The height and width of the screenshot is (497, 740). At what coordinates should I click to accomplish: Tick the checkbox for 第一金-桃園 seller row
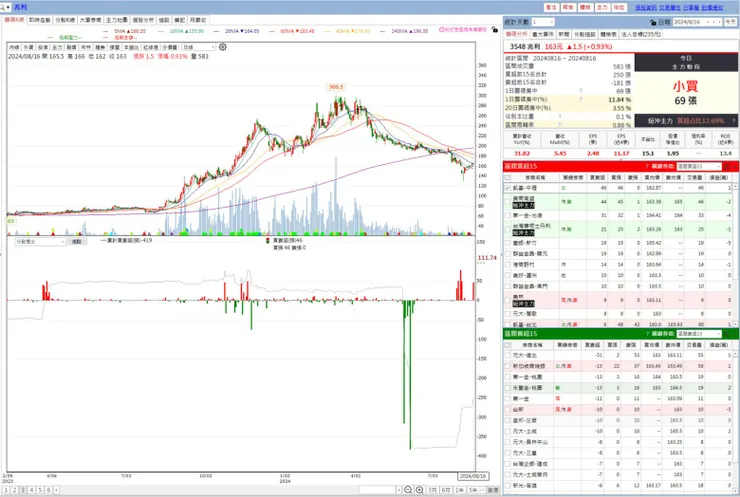pyautogui.click(x=508, y=377)
